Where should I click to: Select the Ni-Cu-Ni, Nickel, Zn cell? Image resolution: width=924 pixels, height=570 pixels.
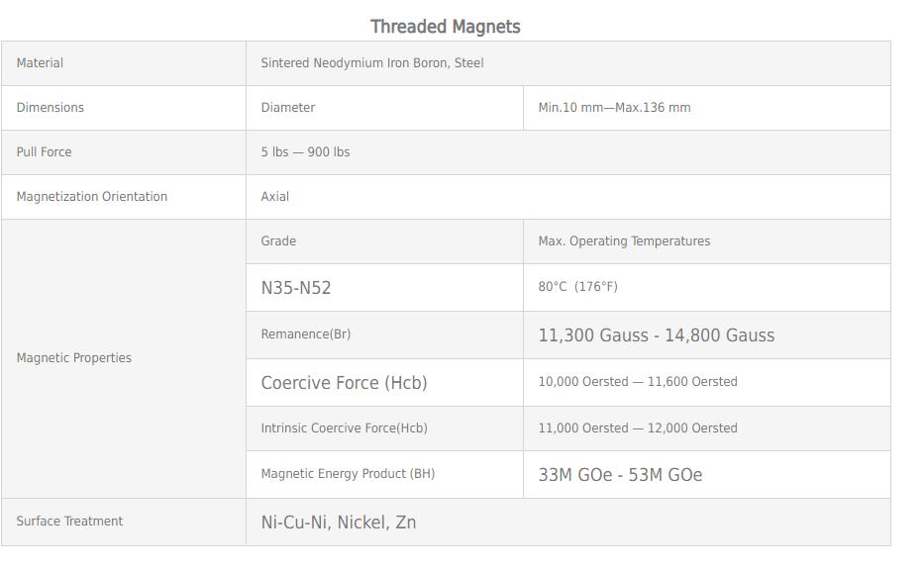click(x=339, y=522)
